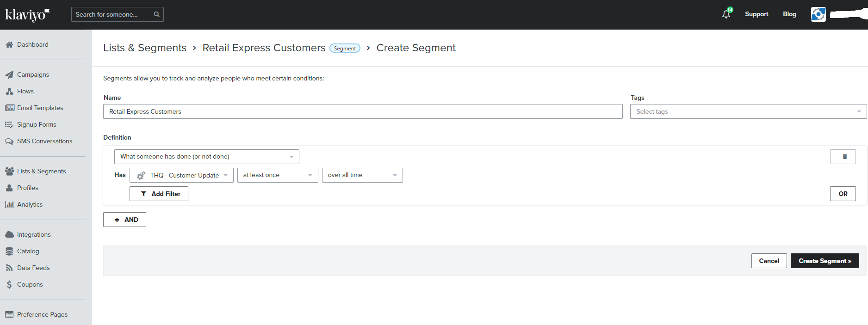Click the Data Feeds RSS icon
Image resolution: width=868 pixels, height=325 pixels.
[x=9, y=268]
